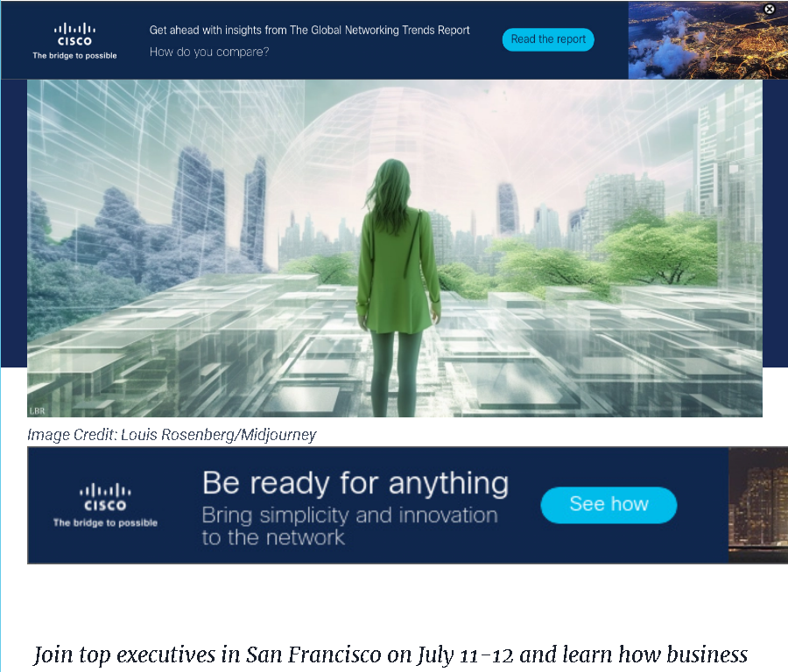
Task: Click the Image Credit Louis Rosenberg caption
Action: click(x=172, y=435)
